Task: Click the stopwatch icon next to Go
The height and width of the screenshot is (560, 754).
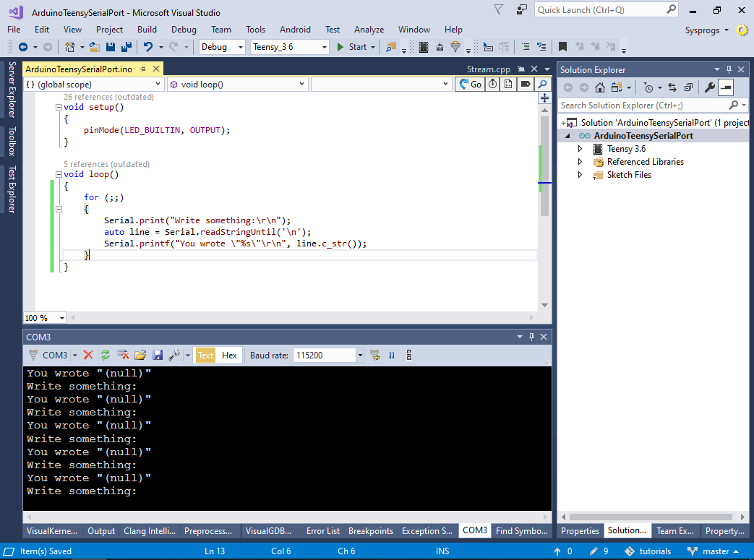Action: click(x=493, y=84)
